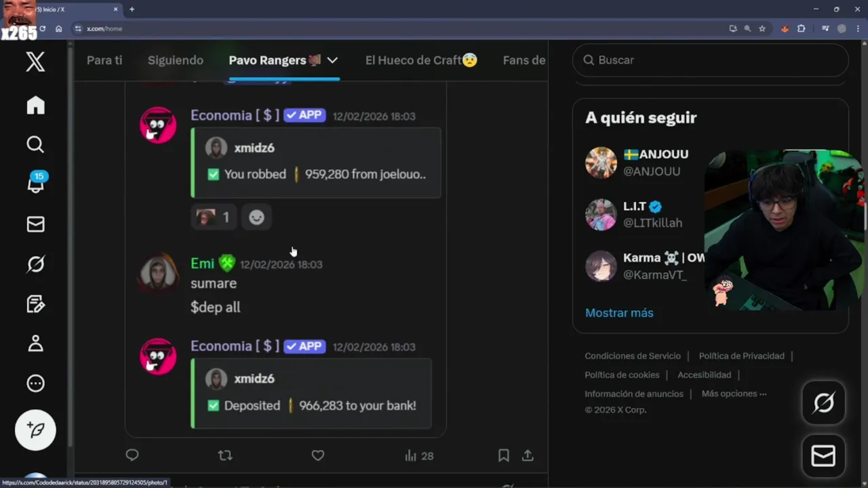The image size is (868, 488).
Task: Open the floating messages button at bottom right
Action: (823, 456)
